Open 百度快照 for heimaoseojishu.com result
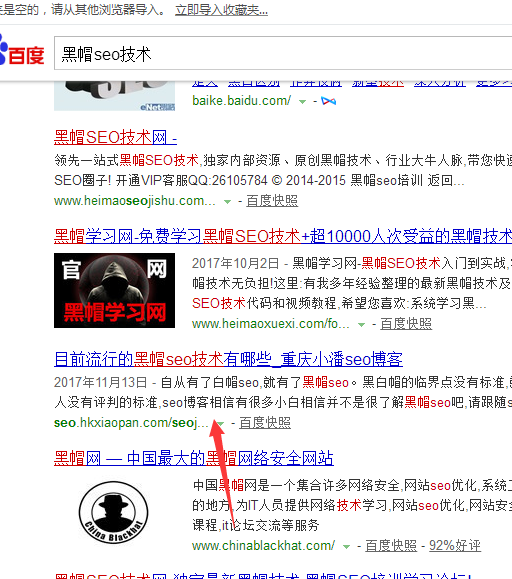The width and height of the screenshot is (512, 579). click(x=272, y=201)
